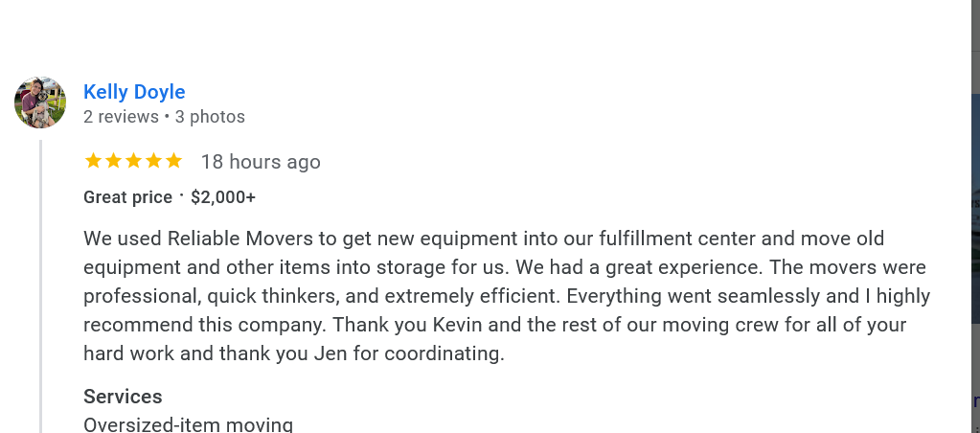The height and width of the screenshot is (433, 980).
Task: Click the '$2,000+' price tag
Action: 223,197
